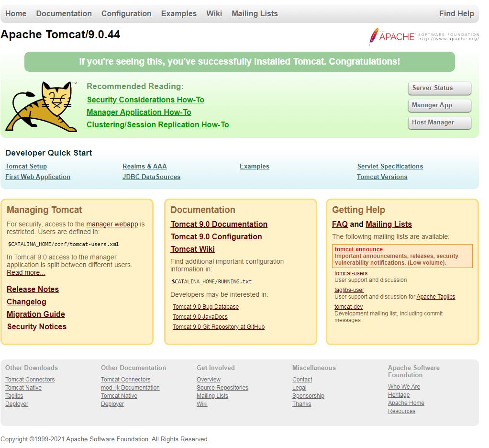Open the Migration Guide link

point(36,314)
